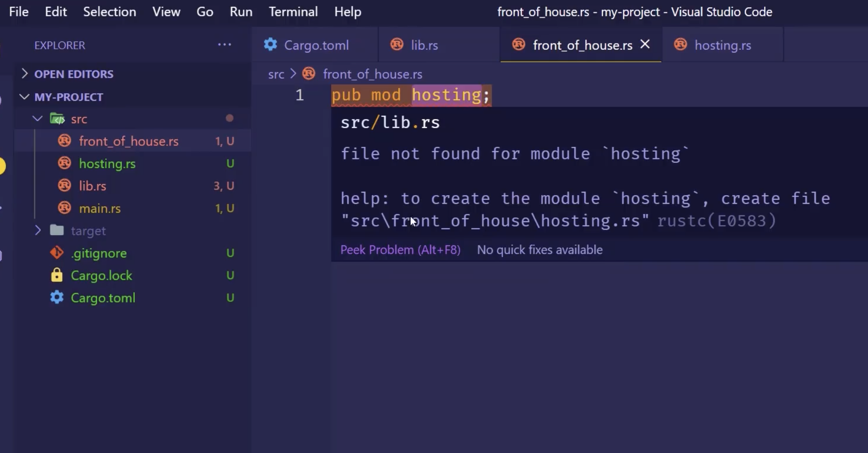
Task: Click the Rust icon next to main.rs
Action: tap(64, 208)
